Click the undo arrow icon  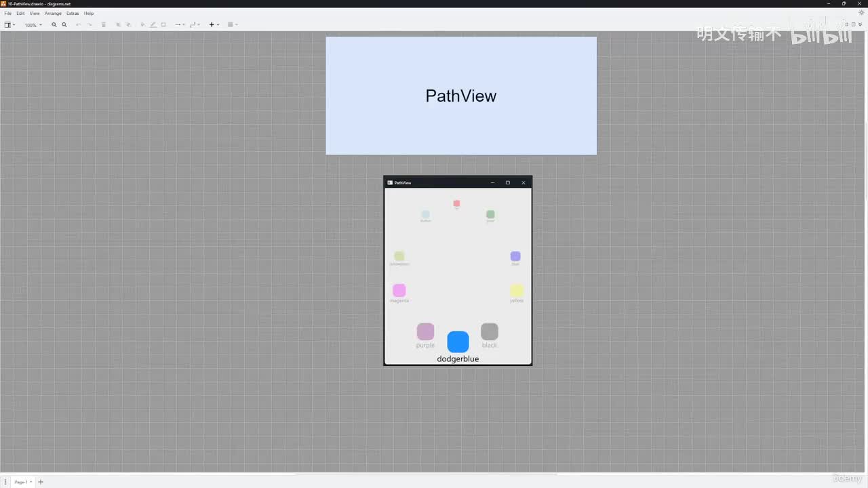pyautogui.click(x=78, y=25)
